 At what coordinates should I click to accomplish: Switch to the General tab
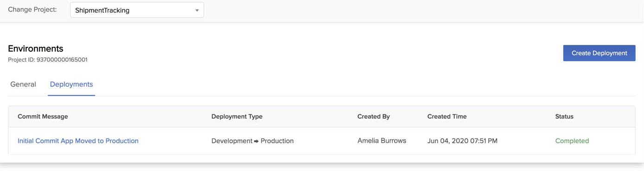23,84
